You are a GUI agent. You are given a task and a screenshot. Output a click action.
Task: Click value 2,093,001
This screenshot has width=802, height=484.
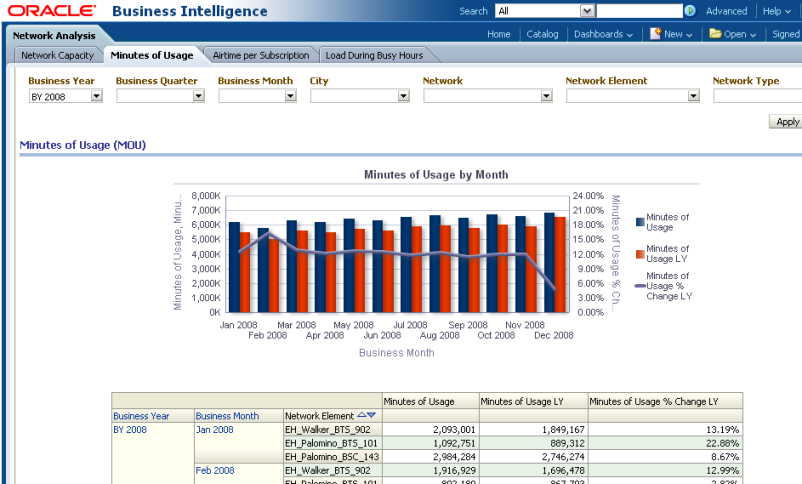tap(454, 430)
